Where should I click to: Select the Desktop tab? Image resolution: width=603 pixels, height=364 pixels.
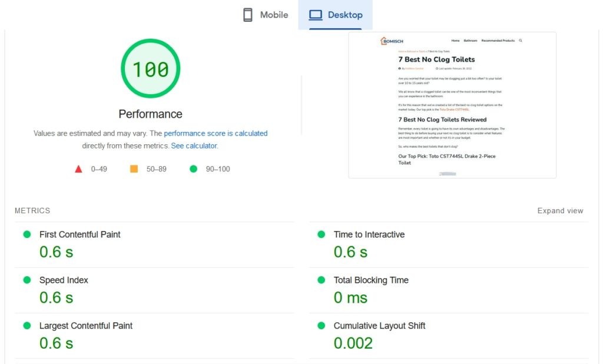pos(336,15)
